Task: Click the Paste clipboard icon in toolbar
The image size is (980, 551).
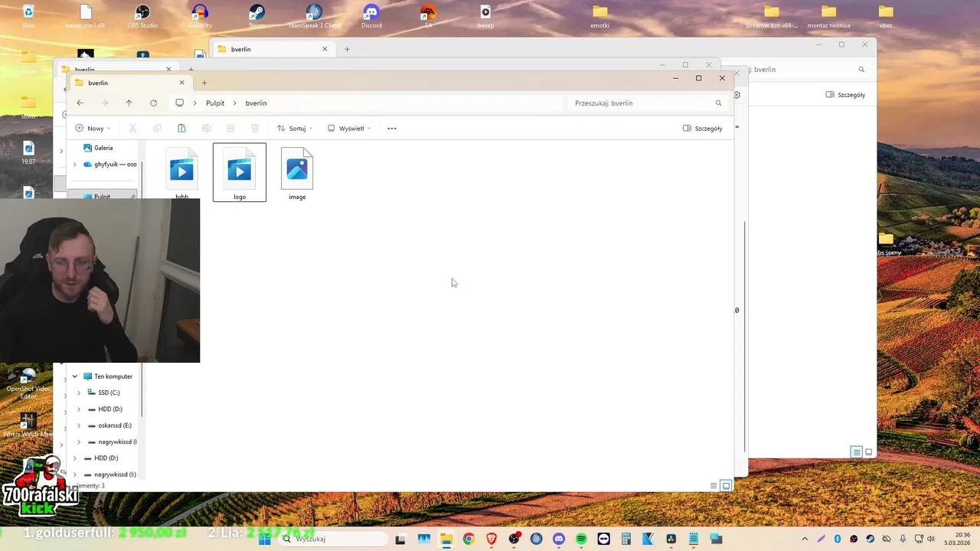Action: click(181, 129)
